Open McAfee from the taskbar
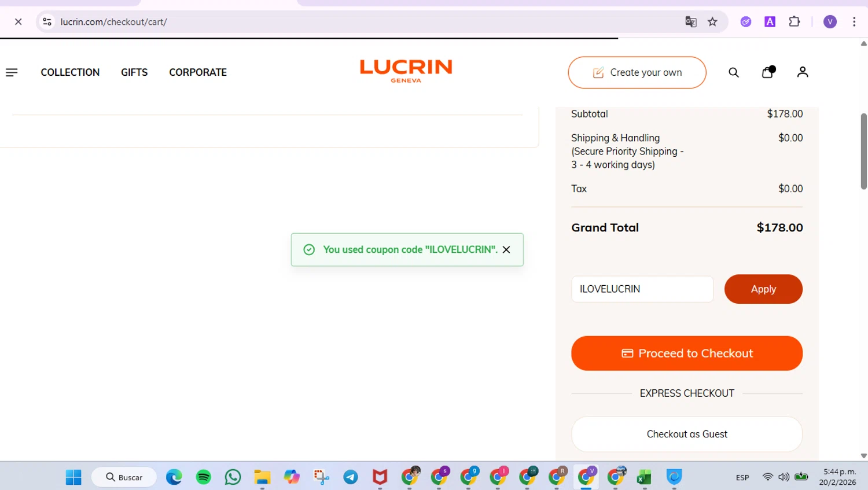Viewport: 868px width, 490px height. pyautogui.click(x=380, y=477)
